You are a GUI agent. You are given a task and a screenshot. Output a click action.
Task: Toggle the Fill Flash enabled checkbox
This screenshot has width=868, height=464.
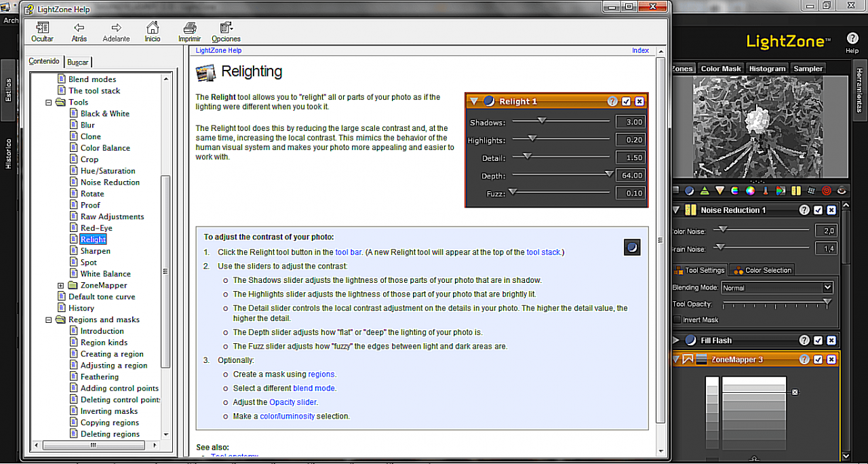point(818,341)
